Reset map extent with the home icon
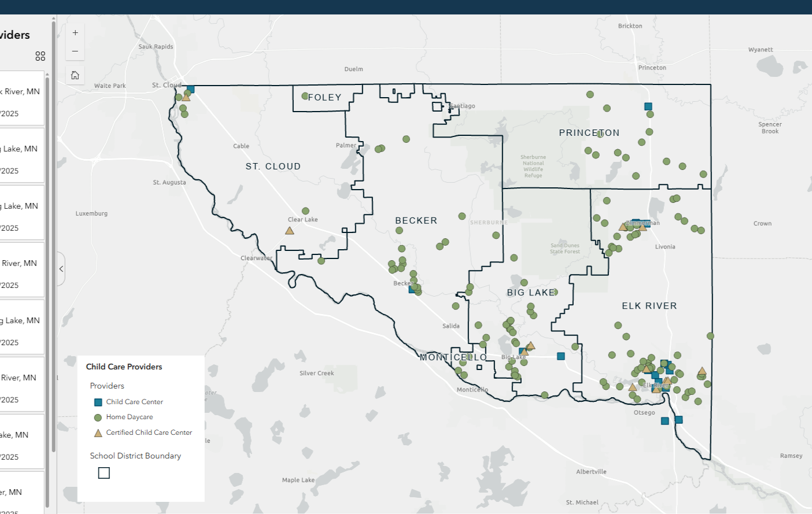The height and width of the screenshot is (514, 812). click(x=75, y=75)
